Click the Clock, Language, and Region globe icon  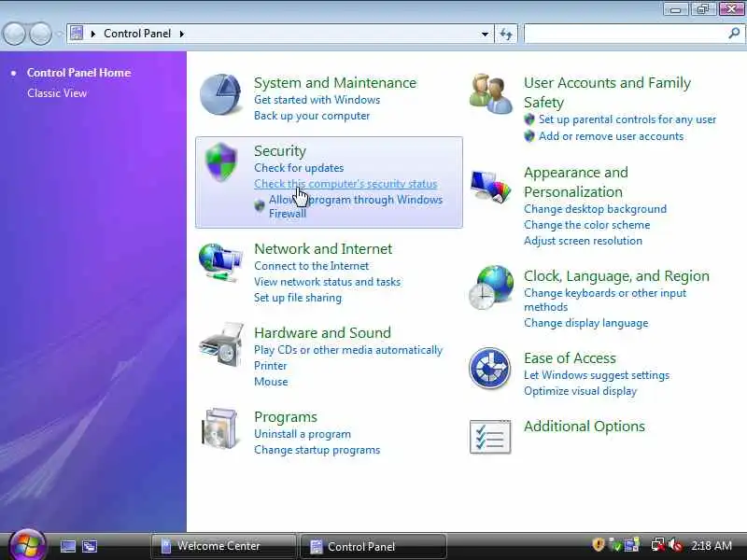(491, 287)
